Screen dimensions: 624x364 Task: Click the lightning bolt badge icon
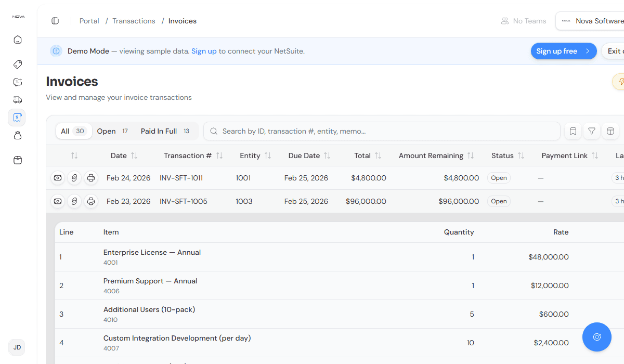pos(619,82)
